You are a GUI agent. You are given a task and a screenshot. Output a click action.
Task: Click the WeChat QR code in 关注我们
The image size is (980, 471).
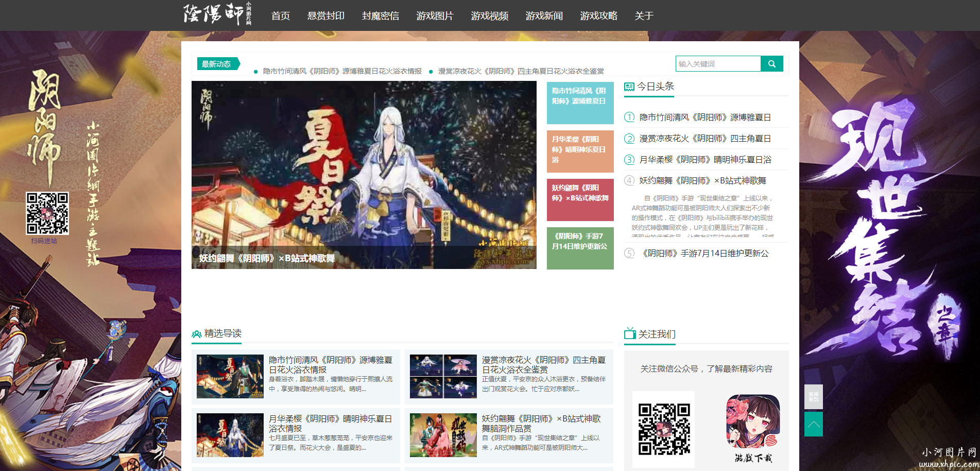click(664, 429)
